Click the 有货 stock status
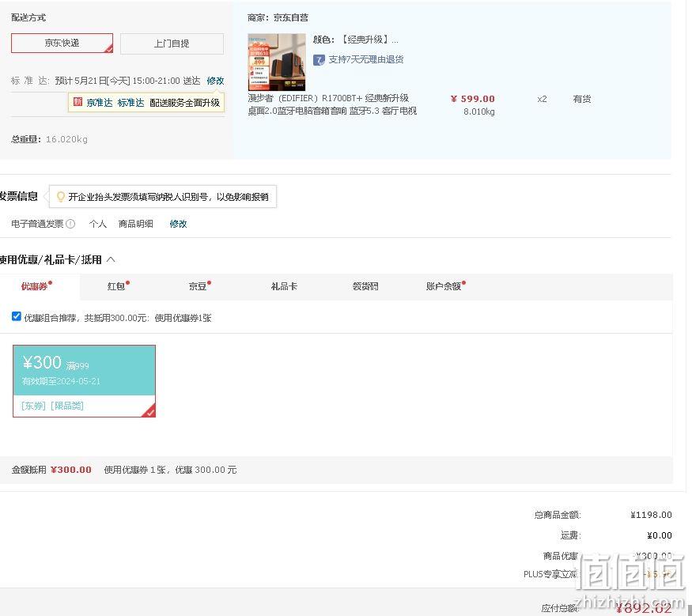Viewport: 692px width, 616px height. (581, 99)
